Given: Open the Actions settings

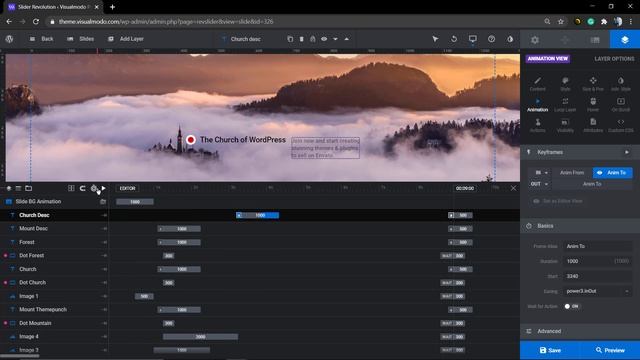Looking at the screenshot, I should pos(538,126).
